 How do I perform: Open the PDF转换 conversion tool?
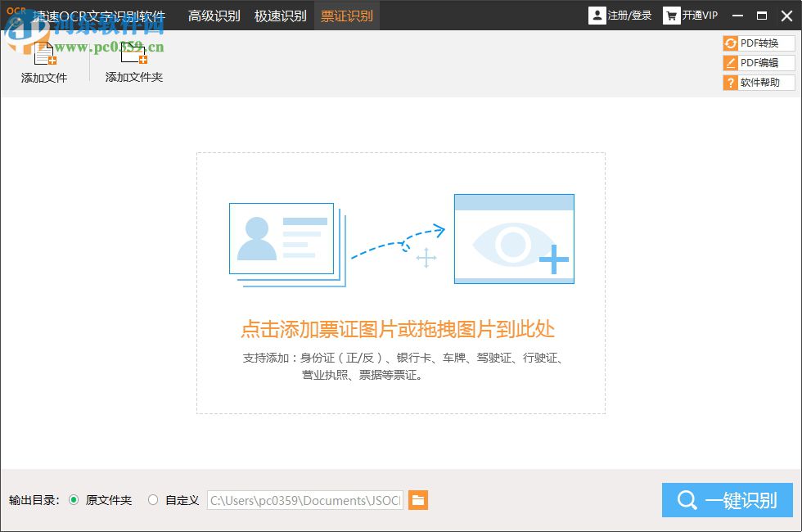coord(758,43)
